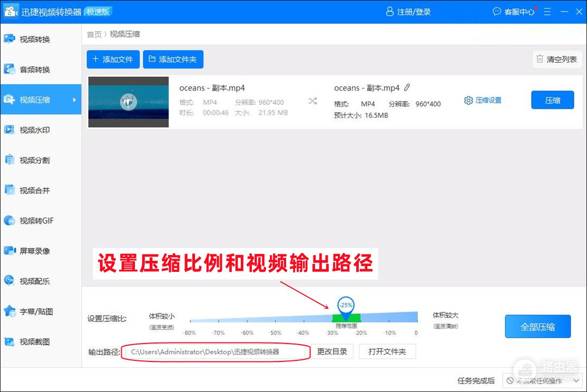Select the 视频水印 icon in sidebar
Screen dimensions: 587x392
point(9,130)
